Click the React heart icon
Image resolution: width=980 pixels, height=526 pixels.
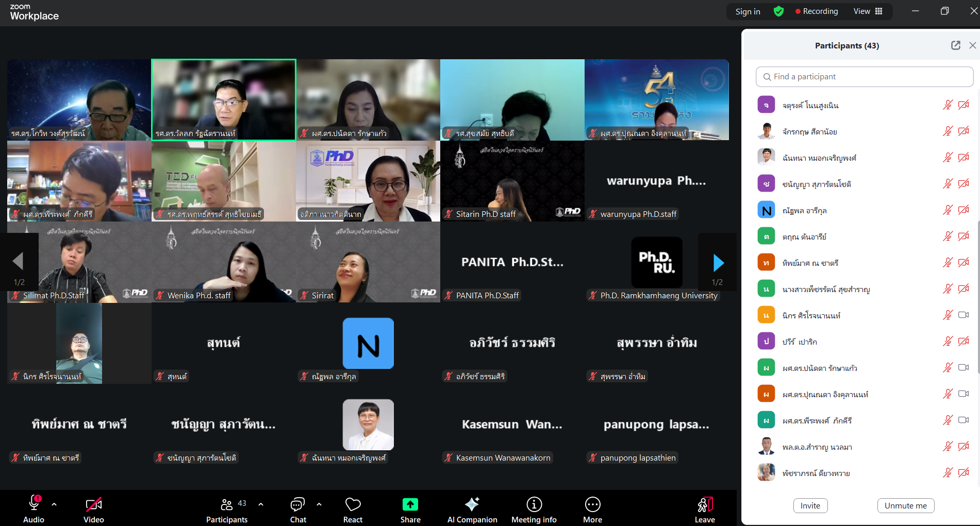click(x=353, y=504)
